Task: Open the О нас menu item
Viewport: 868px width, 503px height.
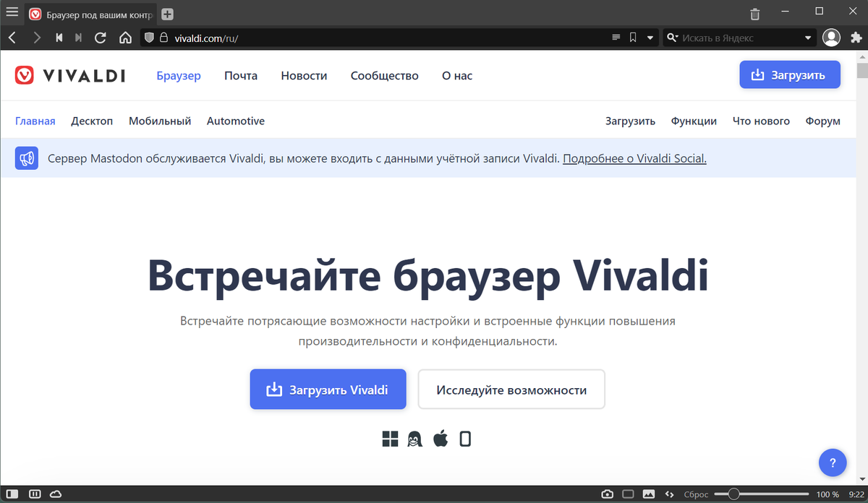Action: point(457,75)
